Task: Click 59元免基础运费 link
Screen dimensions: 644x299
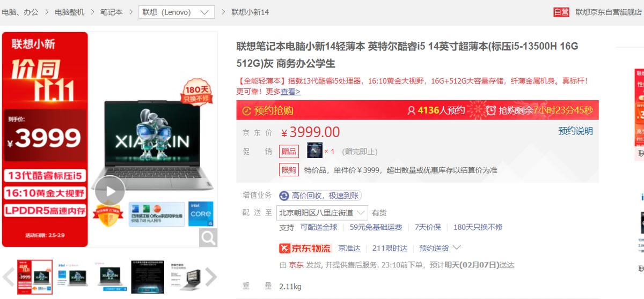Action: click(x=376, y=227)
